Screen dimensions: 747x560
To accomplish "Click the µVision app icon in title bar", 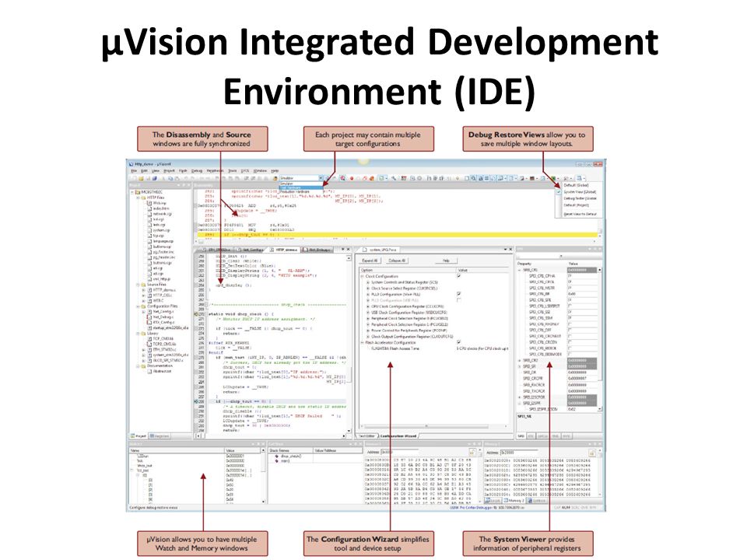I will point(132,164).
